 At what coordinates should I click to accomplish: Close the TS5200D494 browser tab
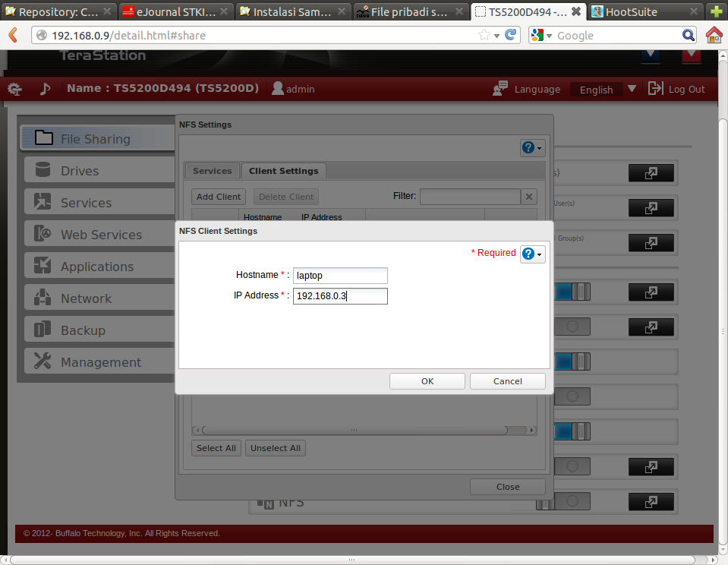tap(575, 11)
